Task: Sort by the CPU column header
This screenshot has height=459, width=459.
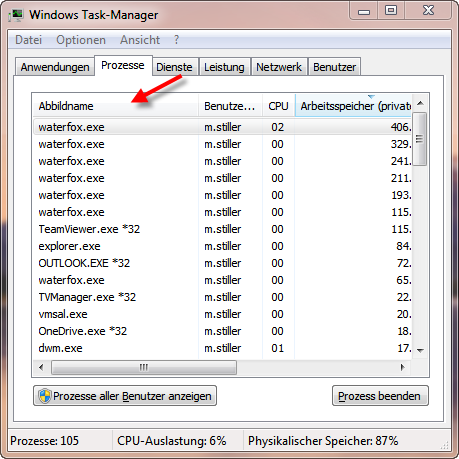Action: pos(279,106)
